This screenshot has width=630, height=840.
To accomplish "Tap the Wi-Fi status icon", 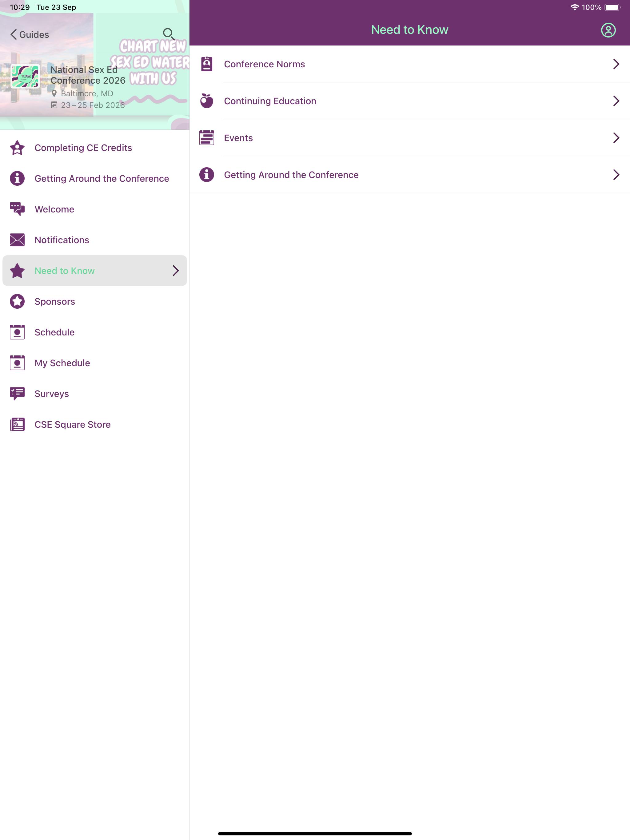I will tap(575, 7).
